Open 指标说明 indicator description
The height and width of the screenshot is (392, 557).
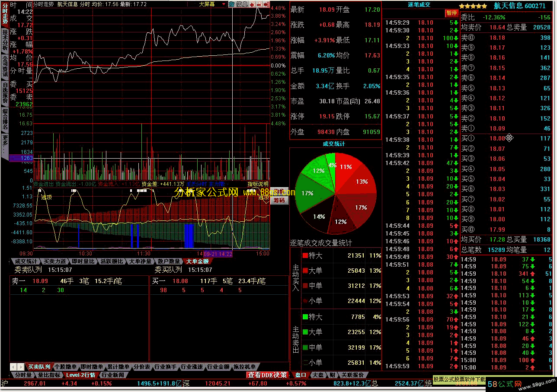coord(258,184)
